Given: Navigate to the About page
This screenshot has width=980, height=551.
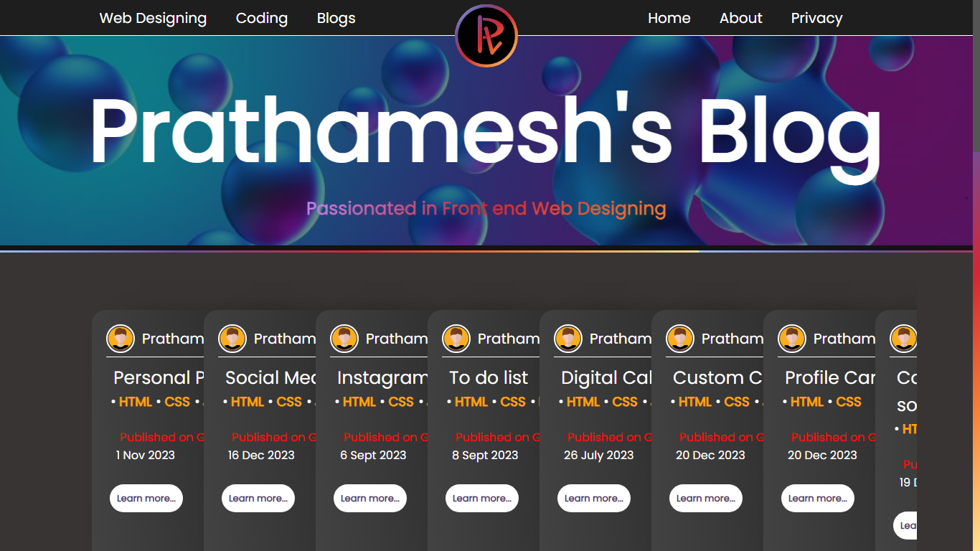Looking at the screenshot, I should tap(740, 18).
